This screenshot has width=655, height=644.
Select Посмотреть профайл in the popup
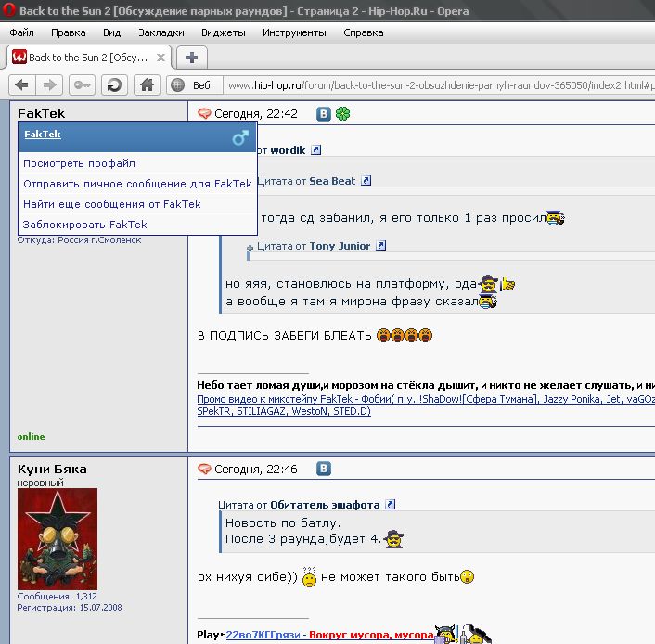click(79, 163)
